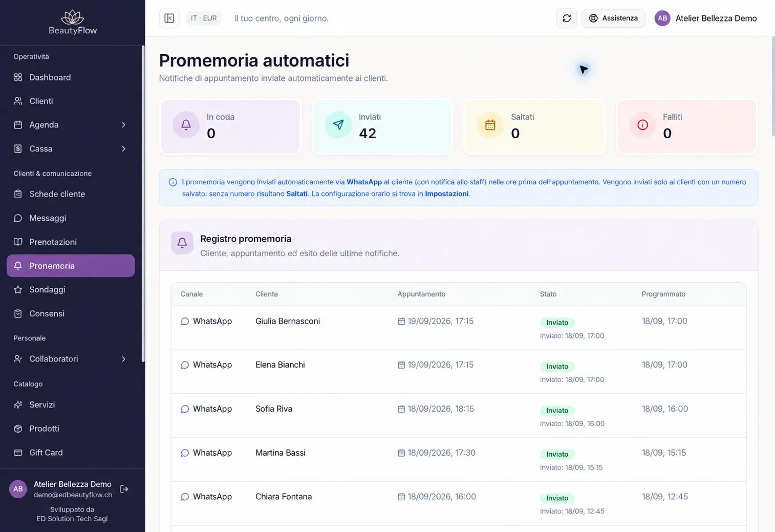Viewport: 775px width, 532px height.
Task: Click the Assistenza button
Action: point(613,18)
